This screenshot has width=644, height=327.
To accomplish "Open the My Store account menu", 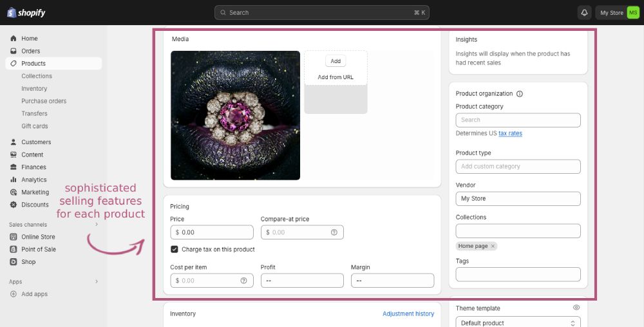I will (618, 13).
